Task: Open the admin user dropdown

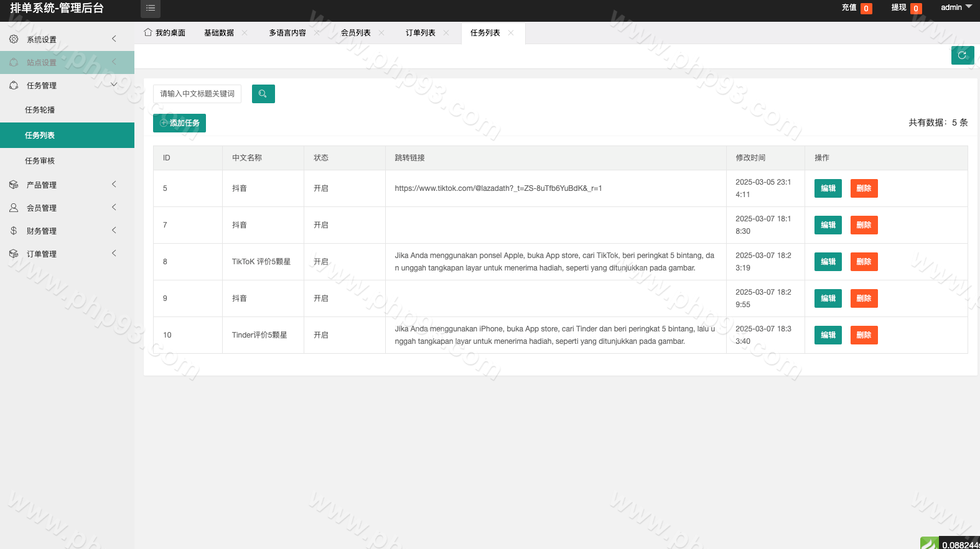Action: [956, 7]
